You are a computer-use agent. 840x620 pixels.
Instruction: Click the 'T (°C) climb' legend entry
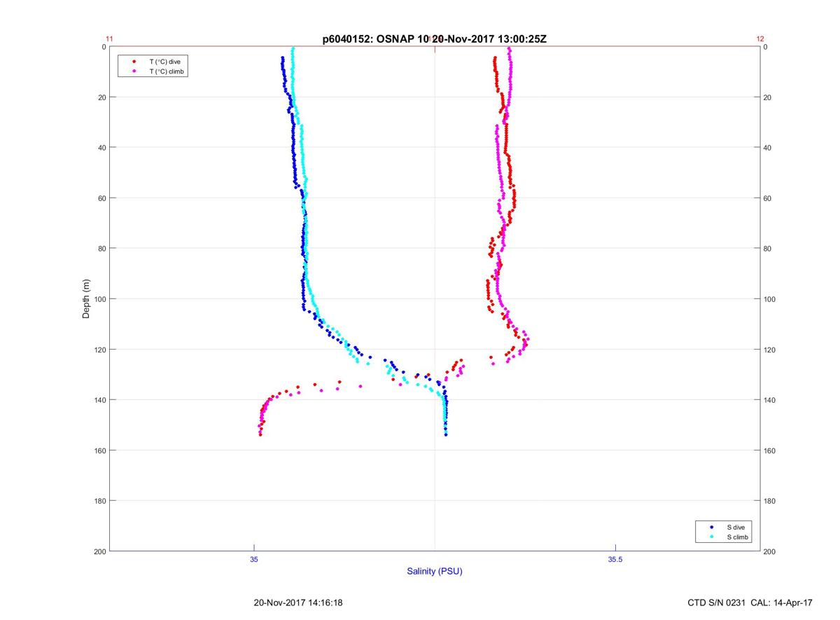[167, 71]
